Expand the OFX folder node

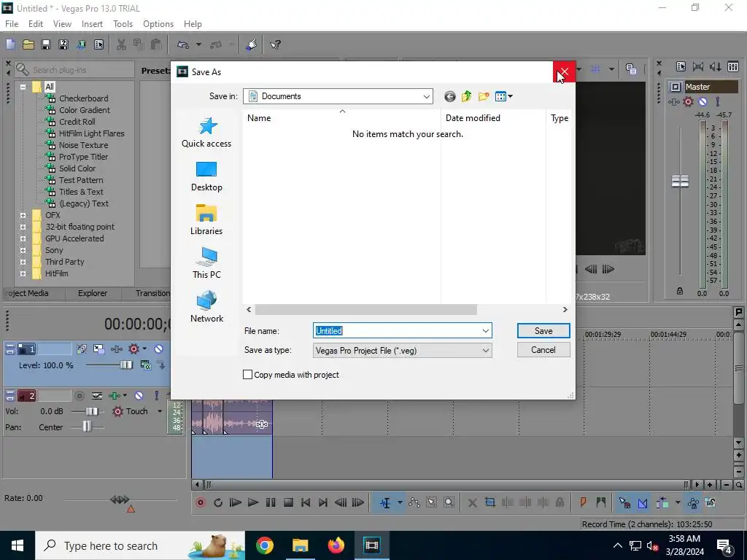(23, 215)
